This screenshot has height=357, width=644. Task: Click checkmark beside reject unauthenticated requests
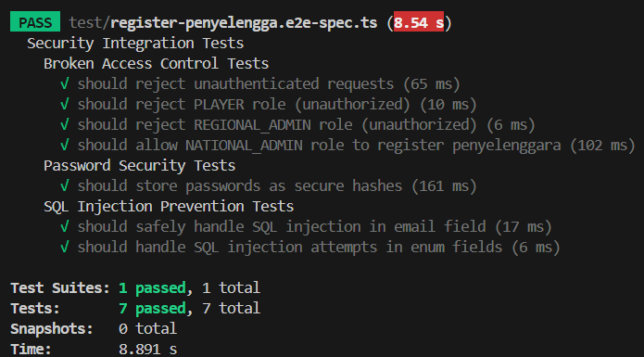click(65, 84)
